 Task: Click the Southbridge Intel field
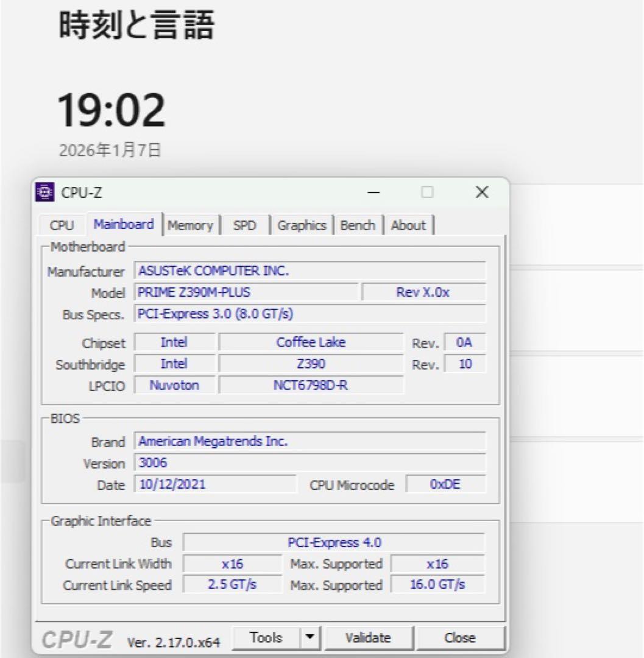click(174, 363)
